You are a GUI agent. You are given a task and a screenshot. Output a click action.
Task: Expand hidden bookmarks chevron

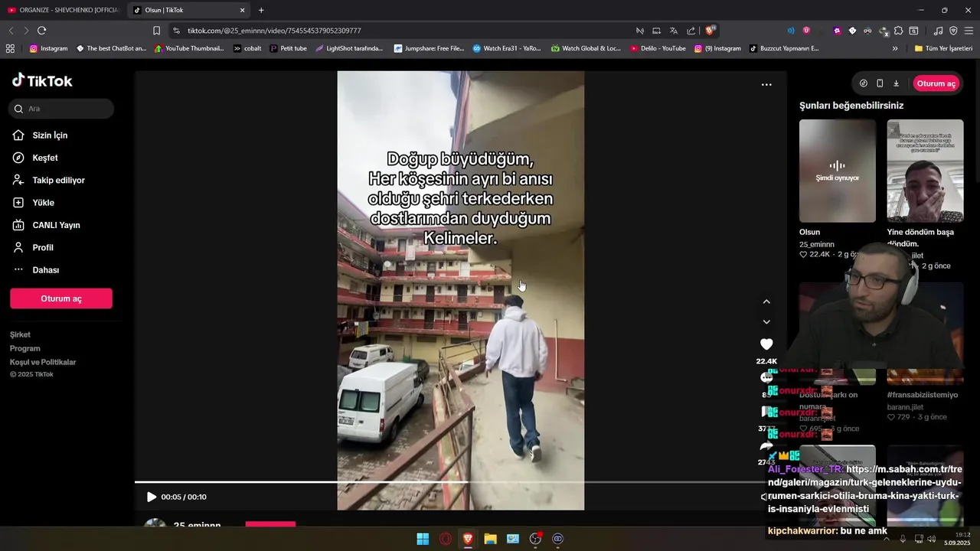(895, 48)
